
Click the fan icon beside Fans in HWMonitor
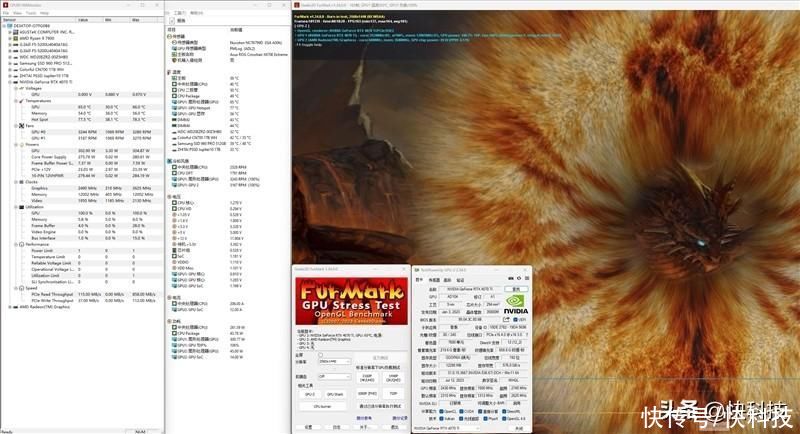[x=21, y=125]
